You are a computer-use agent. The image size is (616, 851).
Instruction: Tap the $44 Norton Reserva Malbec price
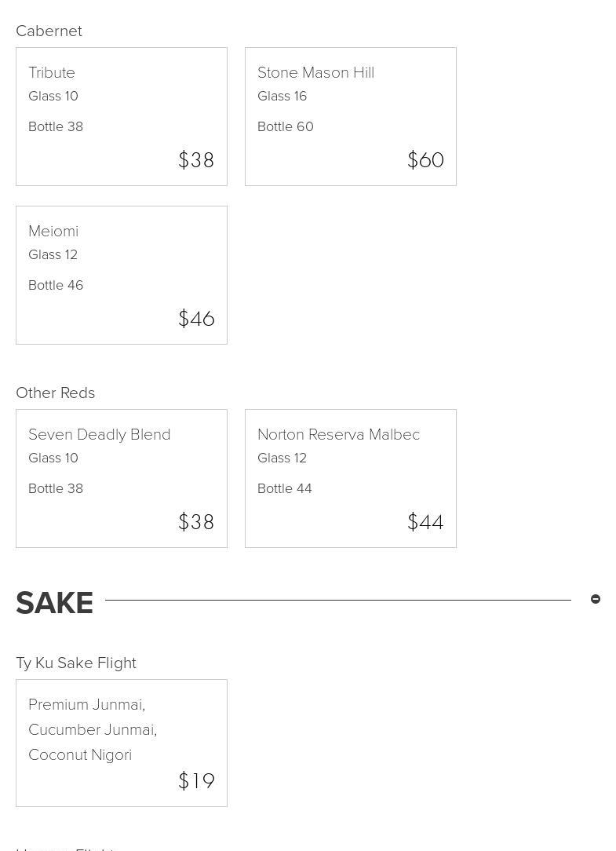click(x=425, y=522)
